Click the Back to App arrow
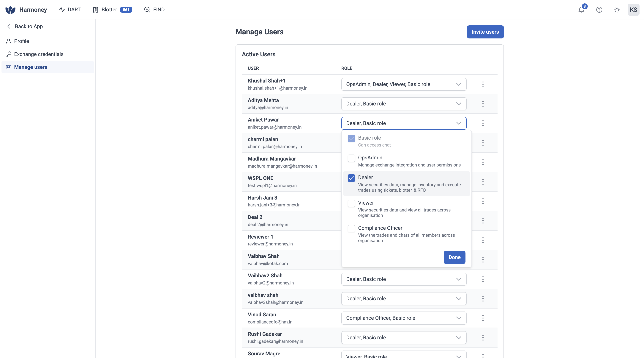Viewport: 644px width, 358px height. [9, 26]
